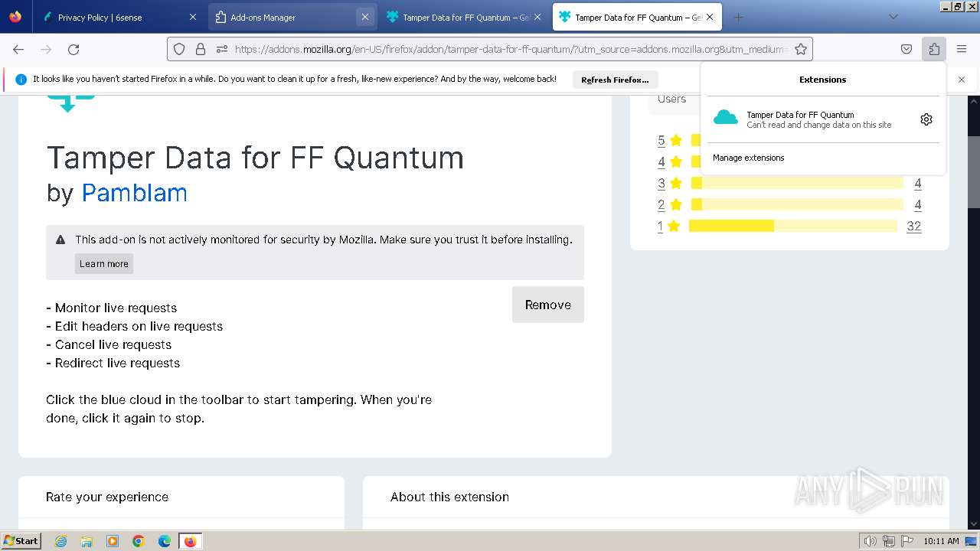Select Firefox taskbar button
This screenshot has width=980, height=551.
190,541
